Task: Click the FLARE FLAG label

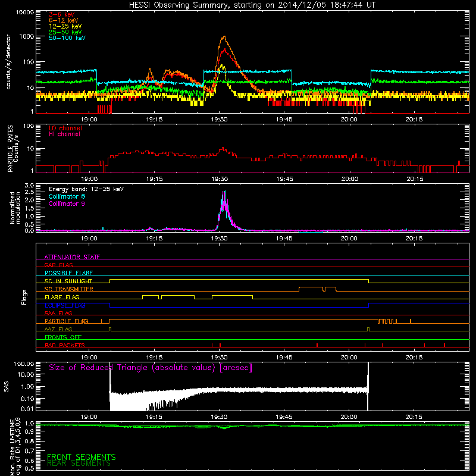Action: point(62,297)
